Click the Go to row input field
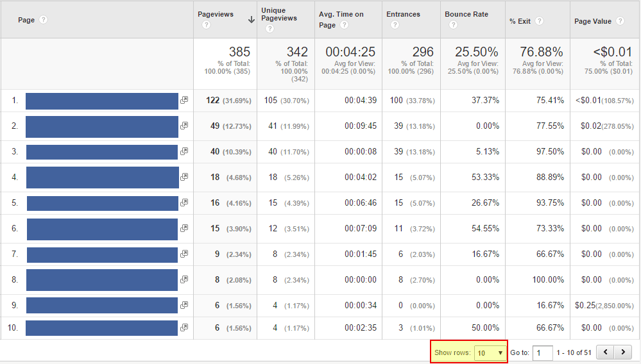This screenshot has height=364, width=641. (x=542, y=352)
